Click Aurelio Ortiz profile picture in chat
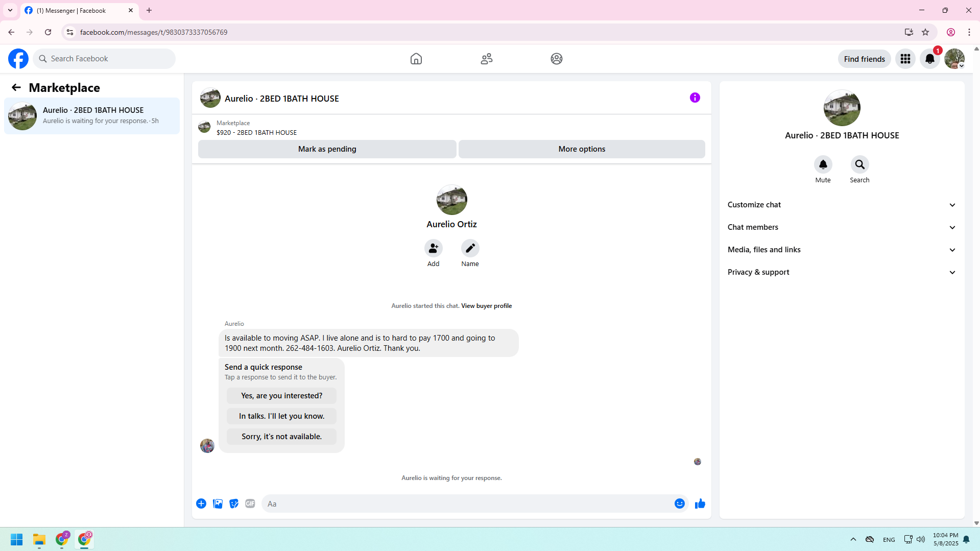The image size is (980, 551). 452,200
